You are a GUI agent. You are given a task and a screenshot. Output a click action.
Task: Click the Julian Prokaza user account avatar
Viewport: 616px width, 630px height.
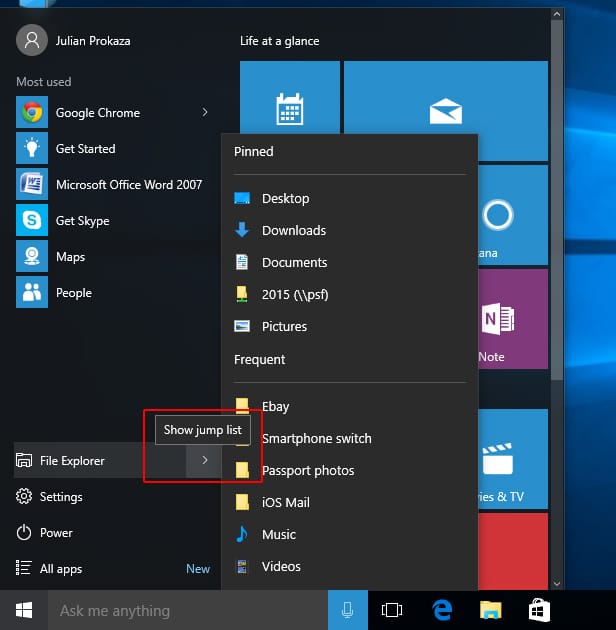(x=32, y=40)
